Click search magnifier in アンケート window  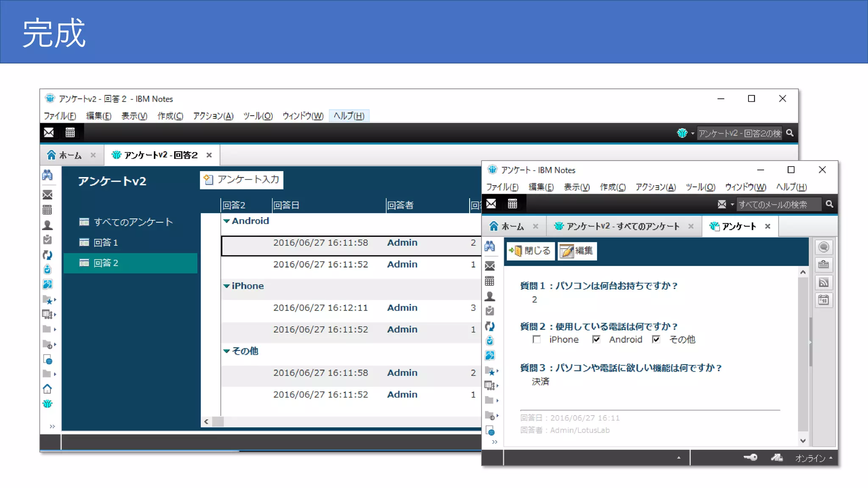pyautogui.click(x=829, y=204)
